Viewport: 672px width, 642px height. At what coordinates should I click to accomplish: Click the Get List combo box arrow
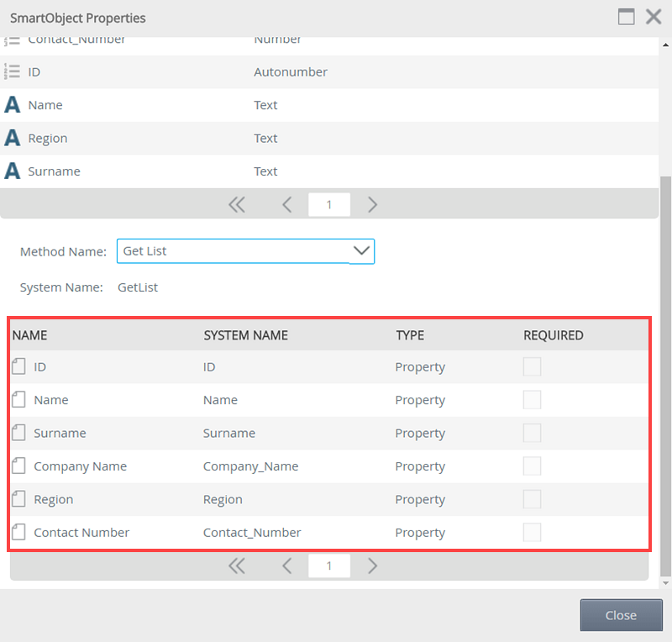coord(361,251)
